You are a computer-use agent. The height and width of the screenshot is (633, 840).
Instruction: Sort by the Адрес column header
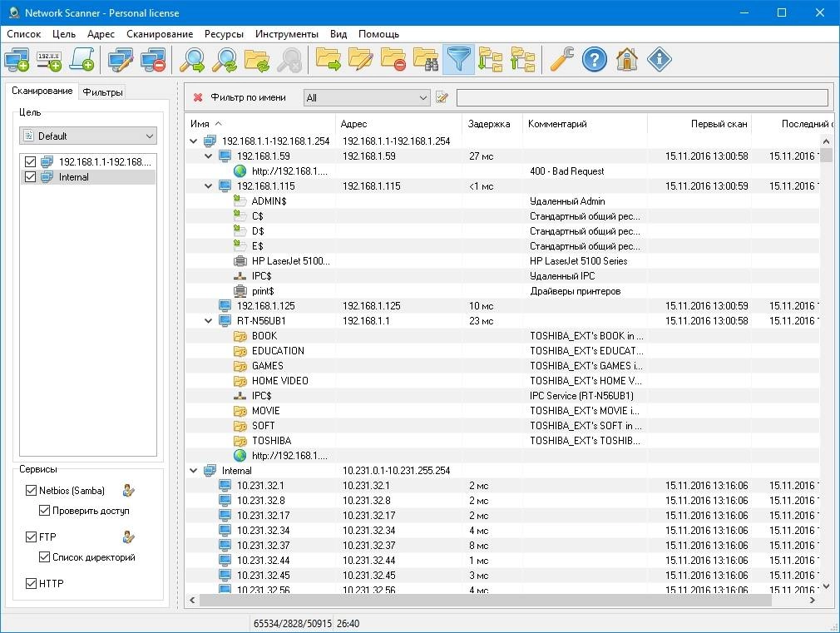[398, 124]
